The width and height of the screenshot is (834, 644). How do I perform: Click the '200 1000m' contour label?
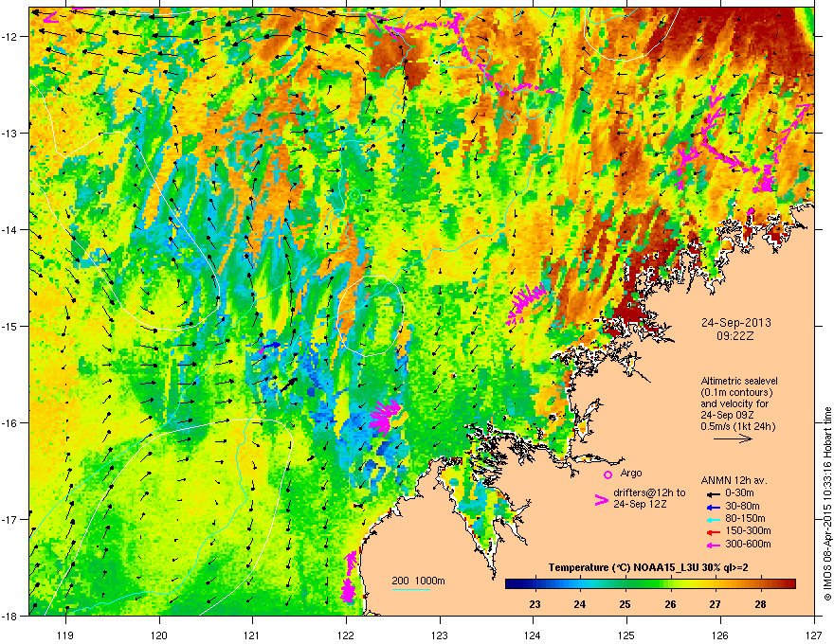pos(418,581)
